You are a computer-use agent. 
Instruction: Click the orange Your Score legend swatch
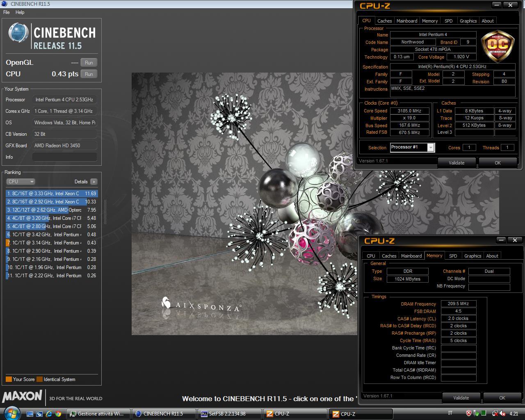click(x=9, y=379)
